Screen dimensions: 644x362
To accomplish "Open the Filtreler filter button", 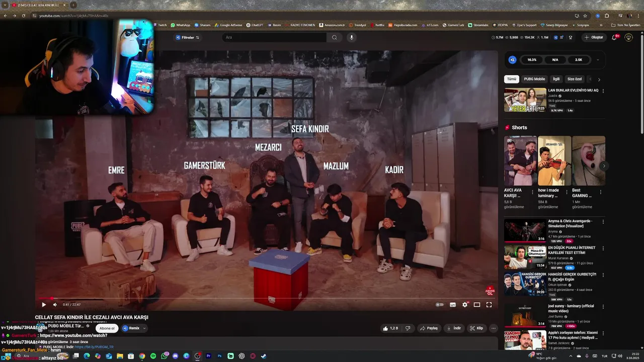I will (x=187, y=37).
